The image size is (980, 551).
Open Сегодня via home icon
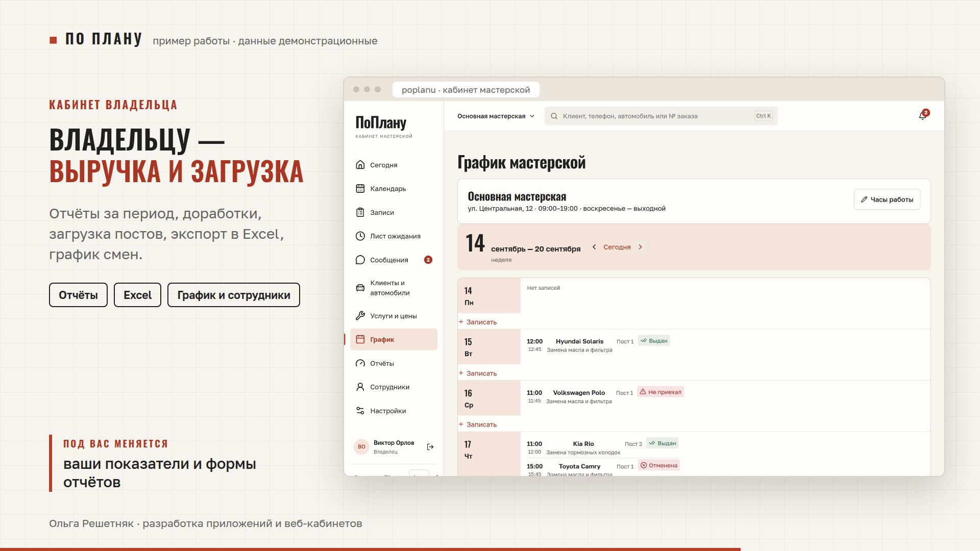[360, 165]
